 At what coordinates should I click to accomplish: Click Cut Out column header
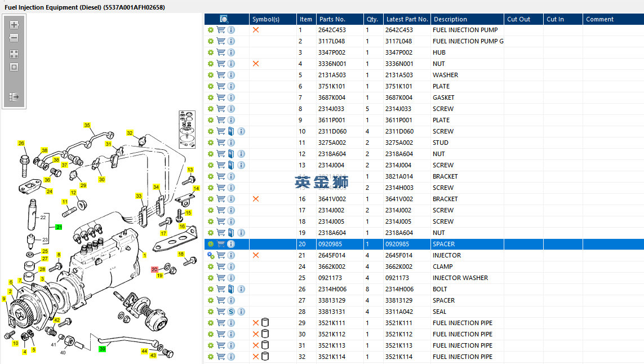[523, 19]
